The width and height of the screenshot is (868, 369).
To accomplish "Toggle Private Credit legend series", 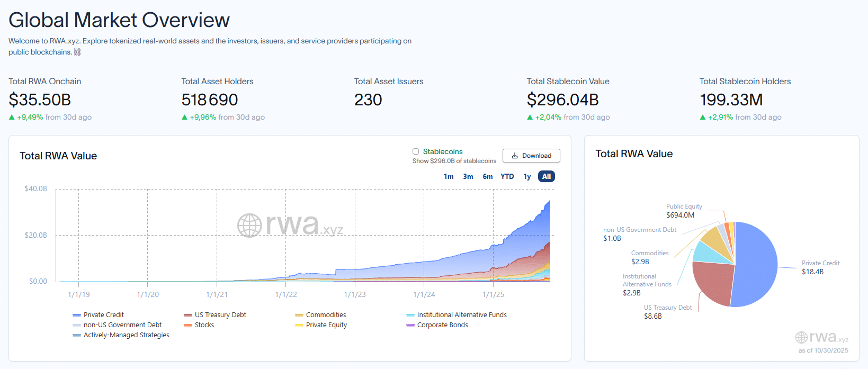I will click(x=103, y=315).
